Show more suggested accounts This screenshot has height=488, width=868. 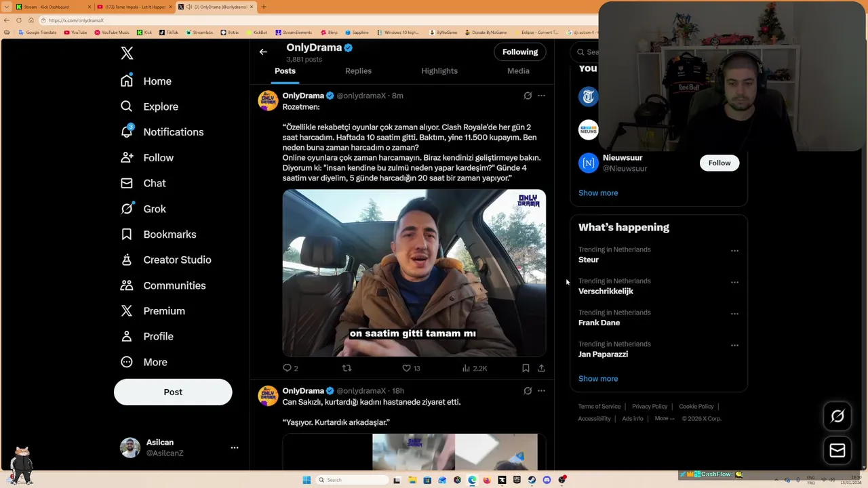(598, 193)
